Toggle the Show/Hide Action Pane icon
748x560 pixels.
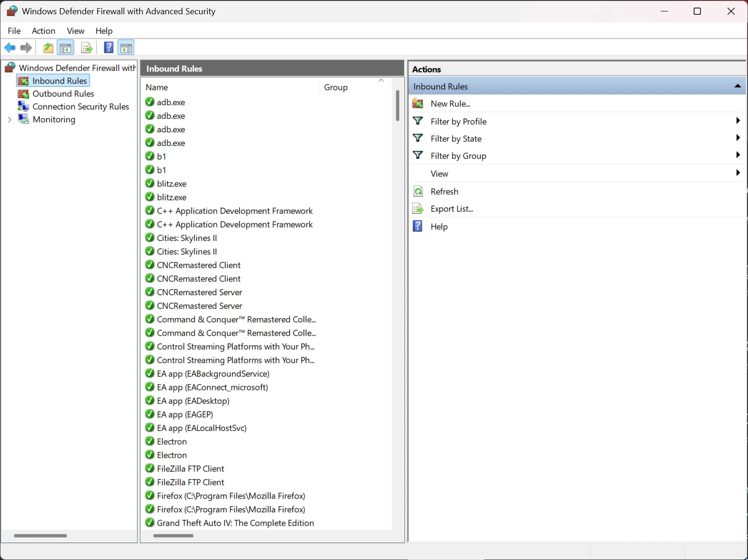(x=126, y=48)
